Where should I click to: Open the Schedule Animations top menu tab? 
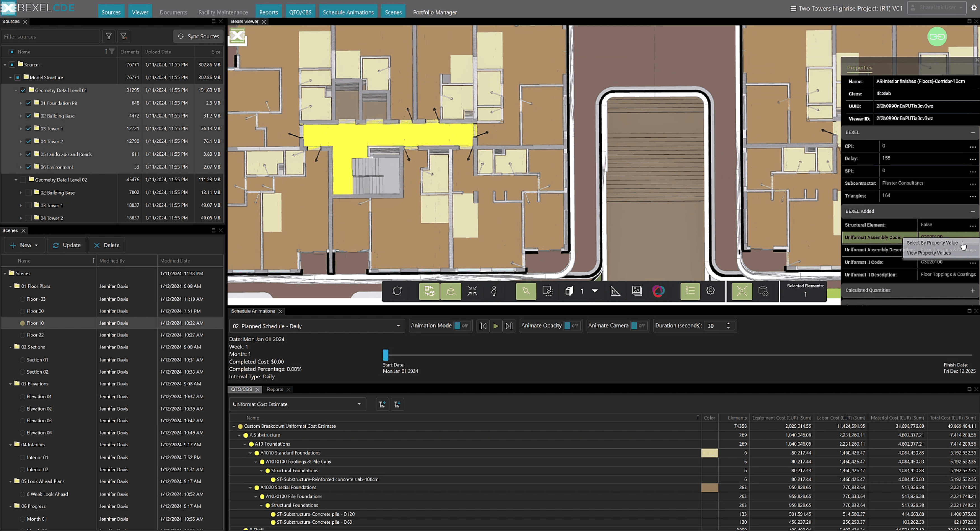(348, 12)
